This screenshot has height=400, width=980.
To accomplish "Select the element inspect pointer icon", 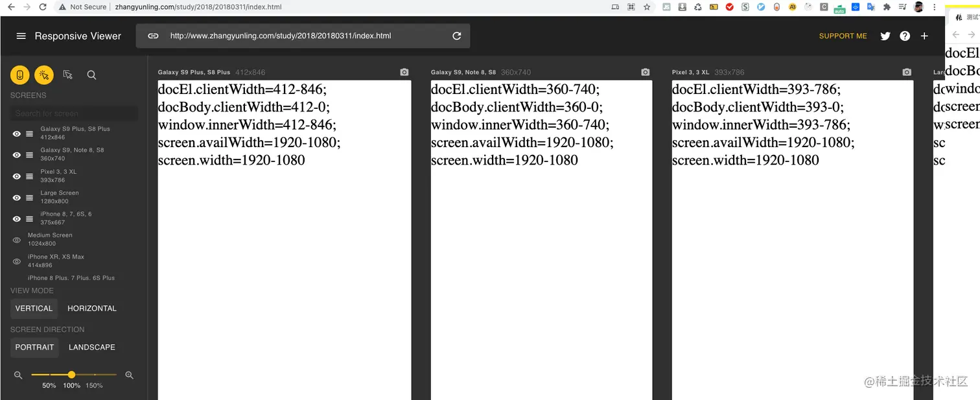I will tap(68, 75).
